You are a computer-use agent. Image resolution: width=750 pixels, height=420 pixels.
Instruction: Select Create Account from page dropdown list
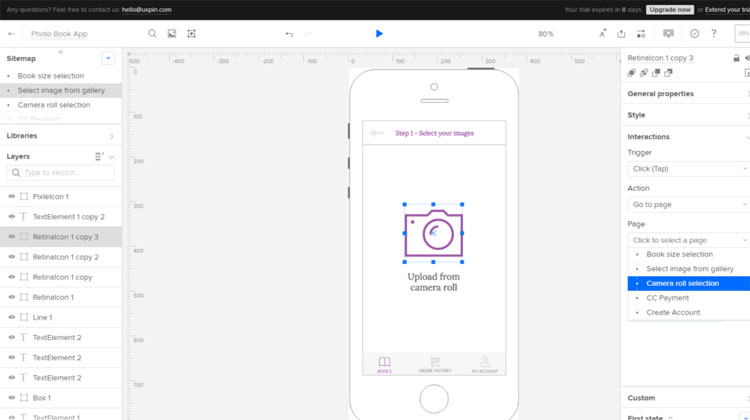coord(673,312)
